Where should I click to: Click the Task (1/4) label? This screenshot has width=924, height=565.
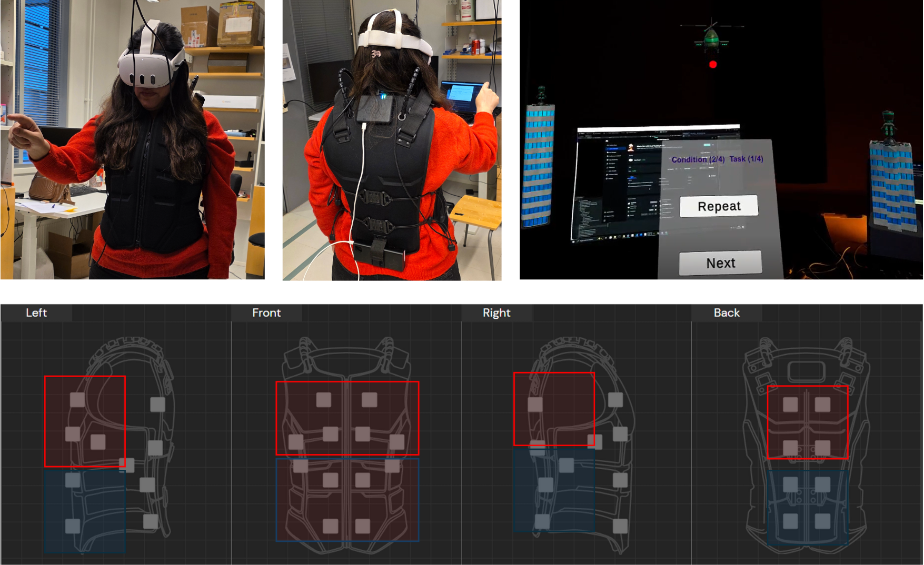click(x=746, y=159)
